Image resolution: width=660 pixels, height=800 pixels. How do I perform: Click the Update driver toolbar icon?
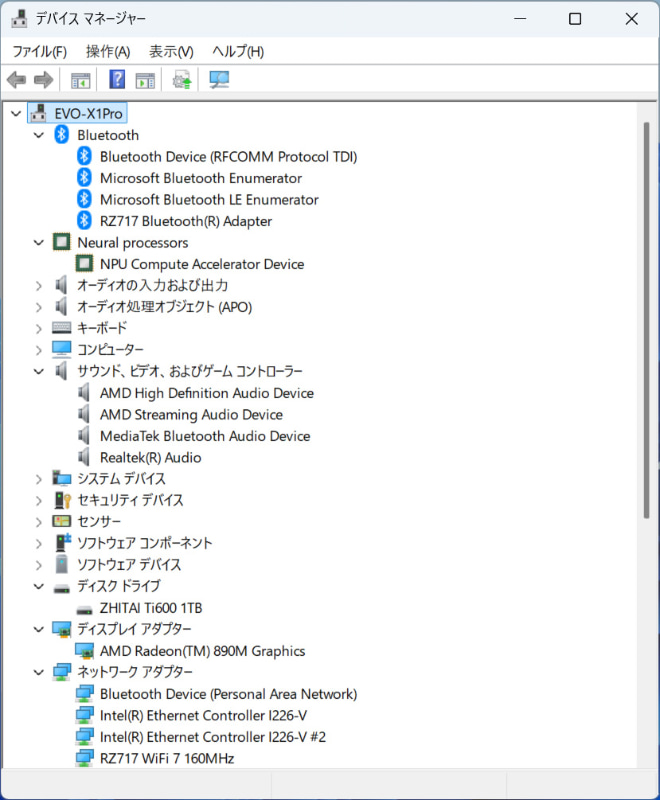point(182,80)
